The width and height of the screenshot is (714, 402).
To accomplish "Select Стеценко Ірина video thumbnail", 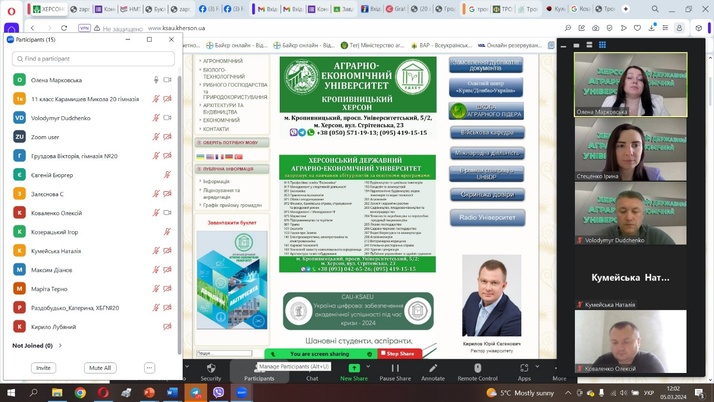I will click(631, 149).
